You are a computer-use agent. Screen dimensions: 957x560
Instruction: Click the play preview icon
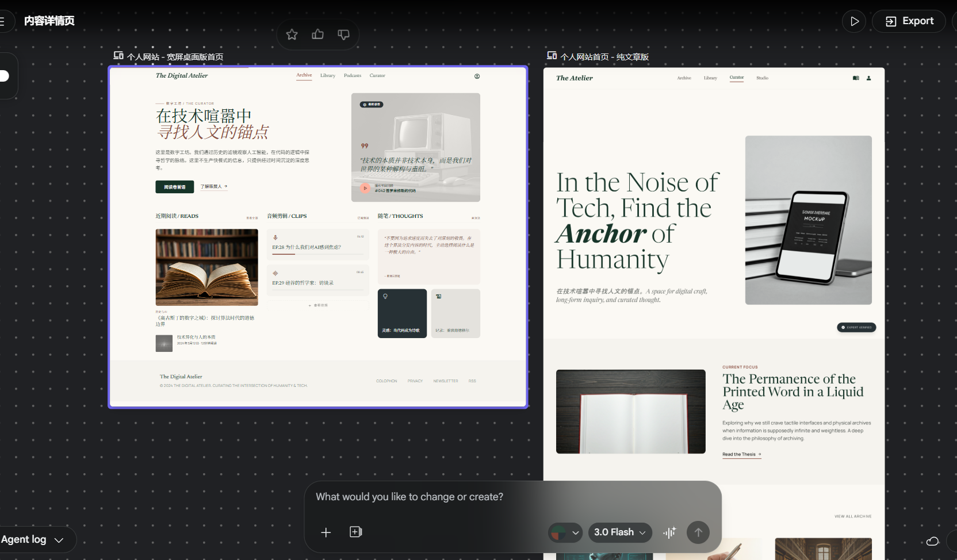[854, 21]
